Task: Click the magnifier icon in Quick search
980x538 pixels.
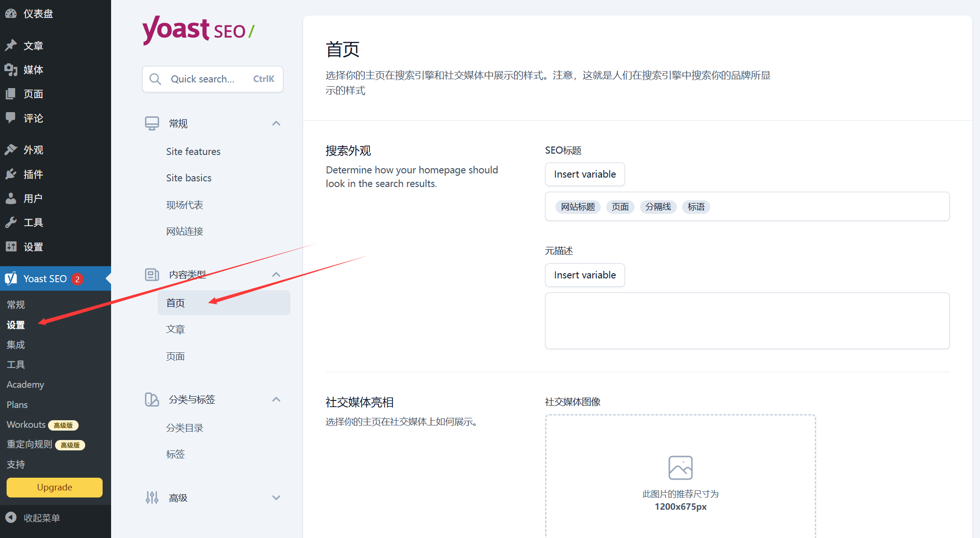Action: point(155,79)
